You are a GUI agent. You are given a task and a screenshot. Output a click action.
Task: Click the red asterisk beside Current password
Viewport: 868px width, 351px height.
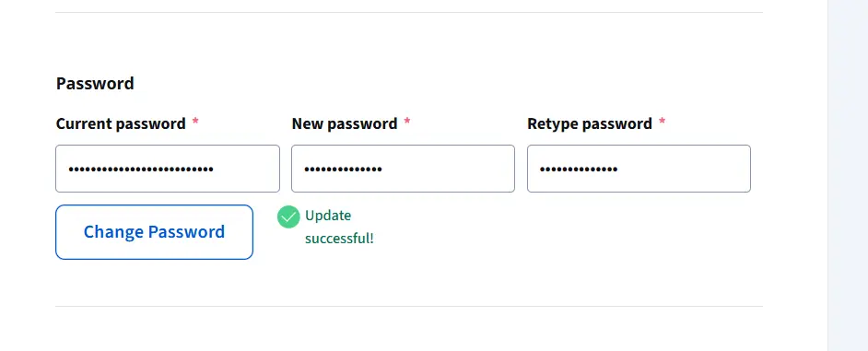tap(194, 122)
